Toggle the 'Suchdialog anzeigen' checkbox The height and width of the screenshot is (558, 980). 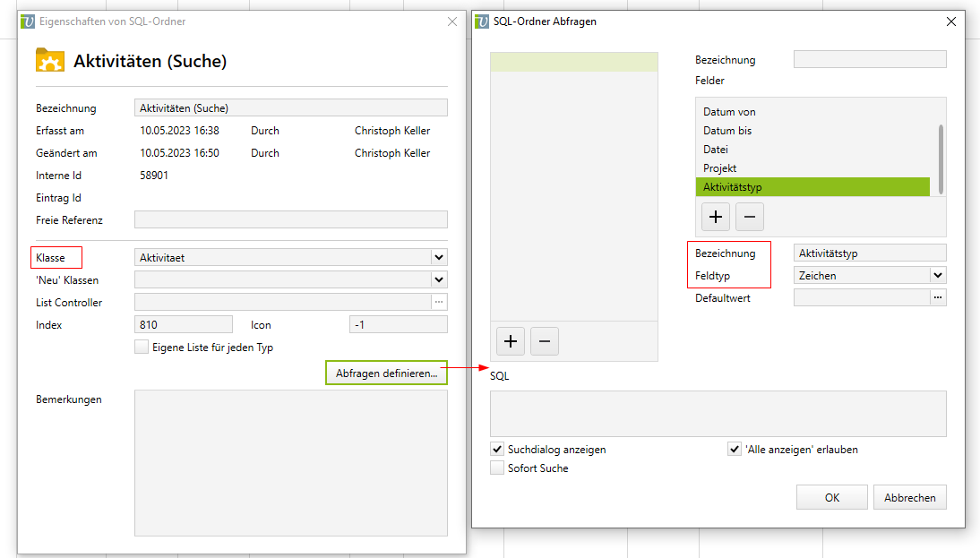pyautogui.click(x=497, y=450)
